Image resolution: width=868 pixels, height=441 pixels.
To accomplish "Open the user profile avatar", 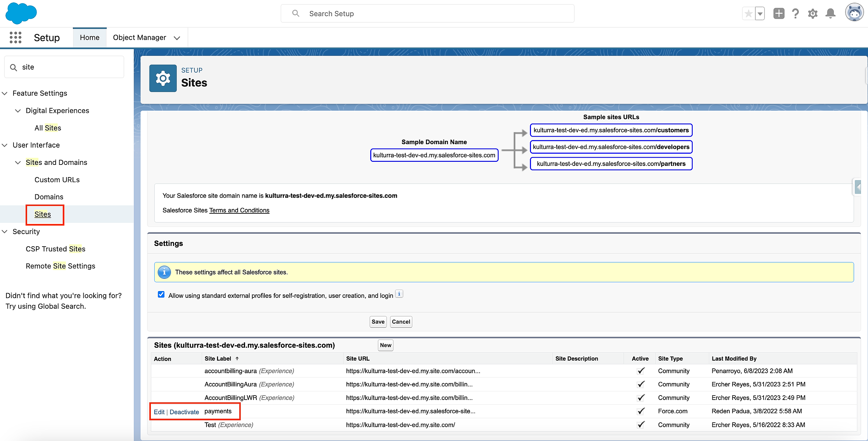I will tap(854, 13).
